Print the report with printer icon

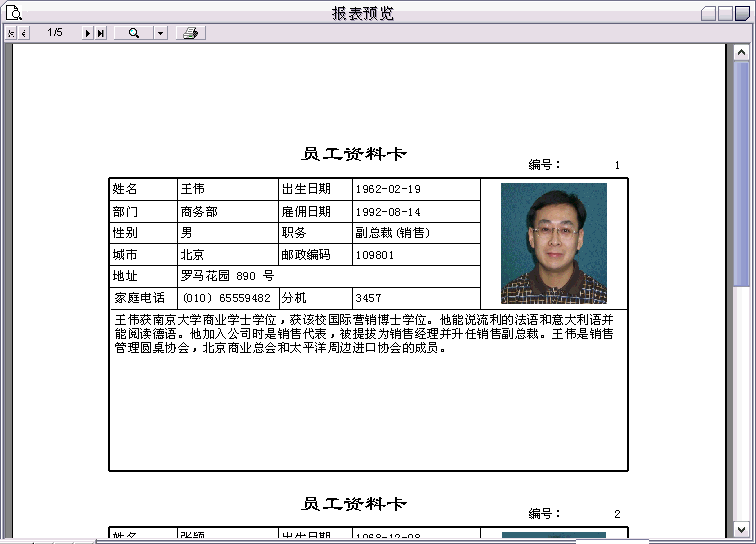pyautogui.click(x=190, y=33)
